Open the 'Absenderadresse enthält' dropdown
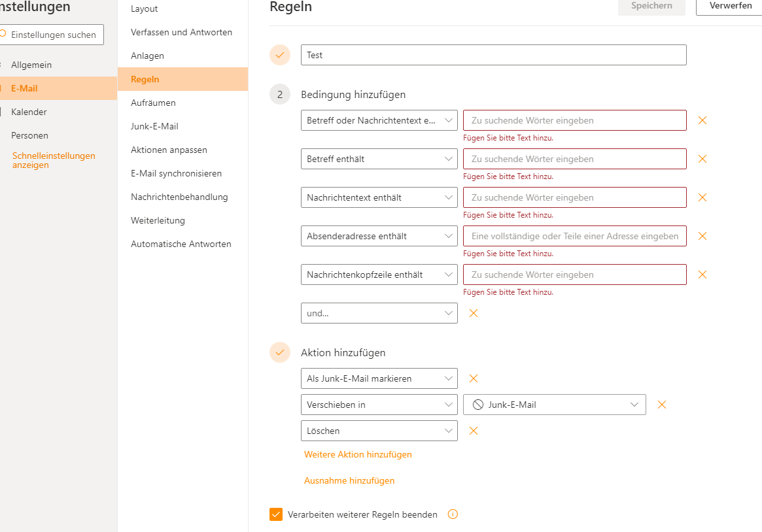Viewport: 762px width, 532px height. tap(379, 236)
